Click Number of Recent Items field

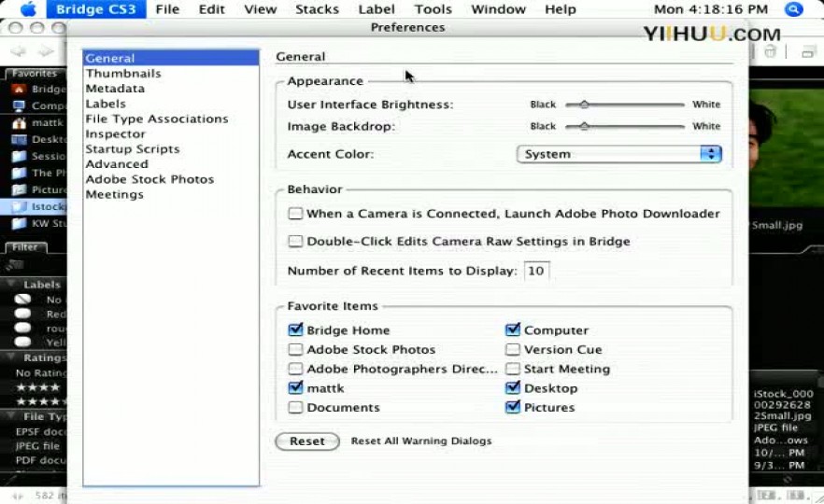536,271
